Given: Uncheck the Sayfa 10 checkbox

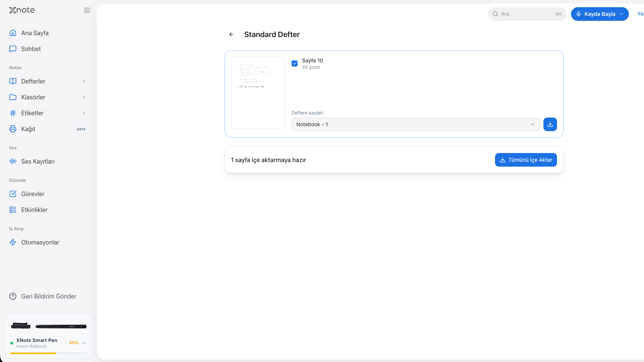Looking at the screenshot, I should [x=295, y=63].
